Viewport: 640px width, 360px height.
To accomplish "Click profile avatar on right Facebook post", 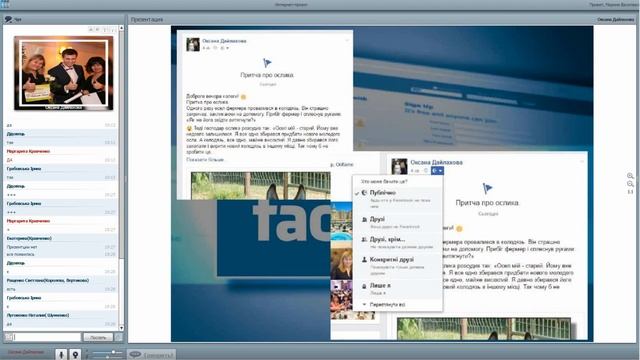I will coord(399,167).
